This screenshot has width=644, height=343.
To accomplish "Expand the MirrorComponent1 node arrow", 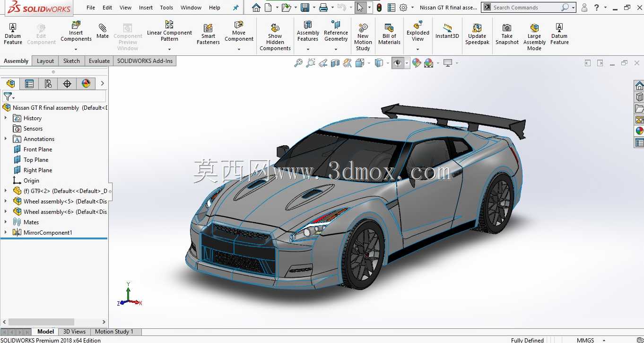I will [6, 233].
